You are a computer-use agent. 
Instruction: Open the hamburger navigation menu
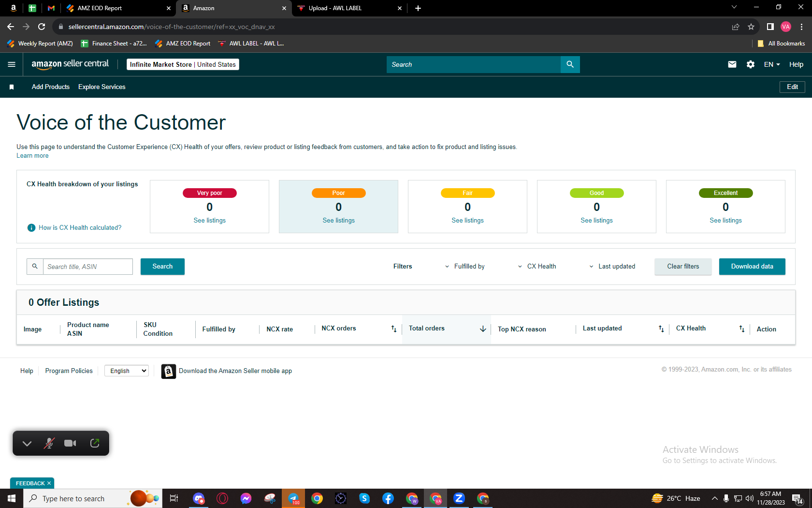coord(12,64)
